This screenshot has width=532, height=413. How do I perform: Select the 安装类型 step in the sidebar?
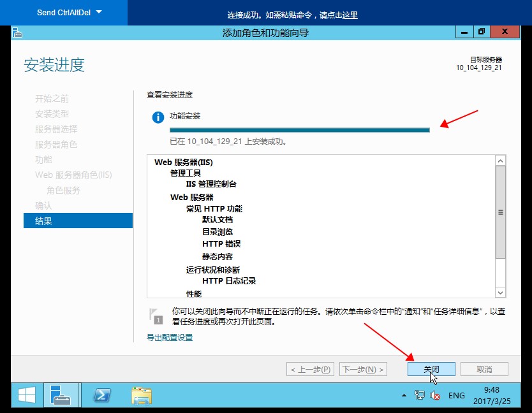coord(52,114)
